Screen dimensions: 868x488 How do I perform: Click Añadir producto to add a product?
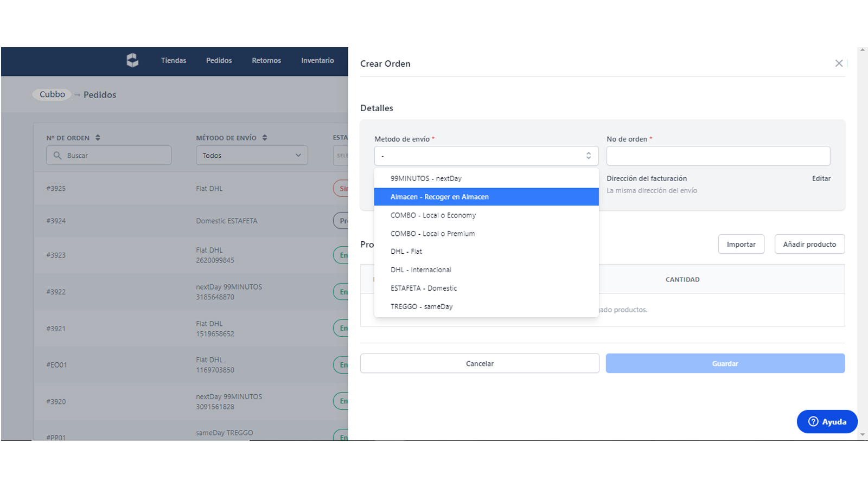[x=809, y=244]
